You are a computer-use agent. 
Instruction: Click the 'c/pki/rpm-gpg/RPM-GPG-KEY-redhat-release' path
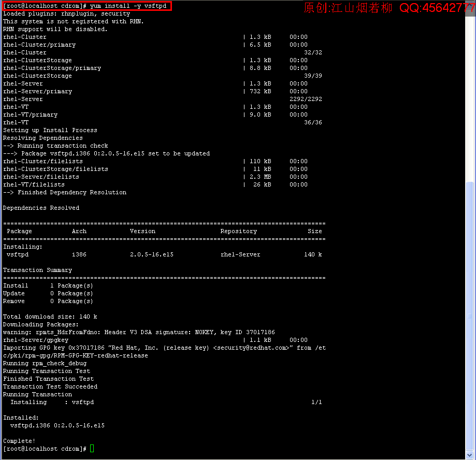[76, 355]
